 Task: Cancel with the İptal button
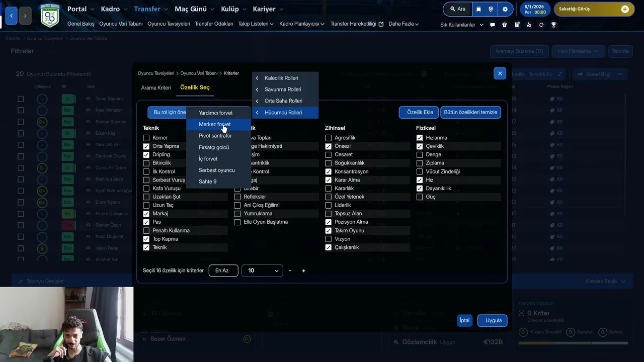(x=464, y=320)
